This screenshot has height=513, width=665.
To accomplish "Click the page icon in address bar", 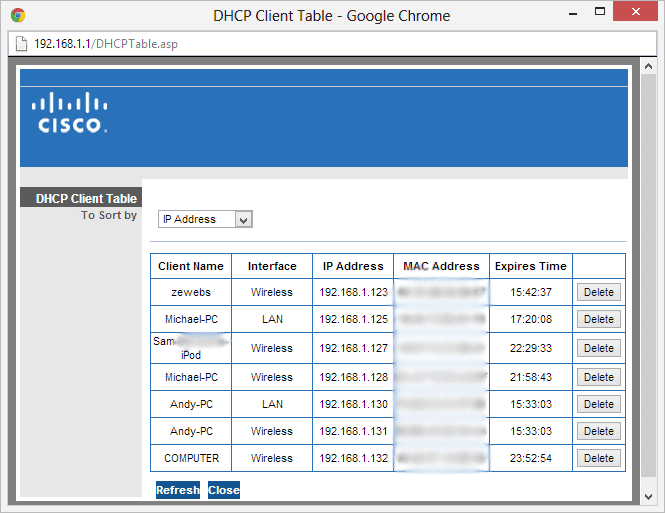I will (21, 45).
